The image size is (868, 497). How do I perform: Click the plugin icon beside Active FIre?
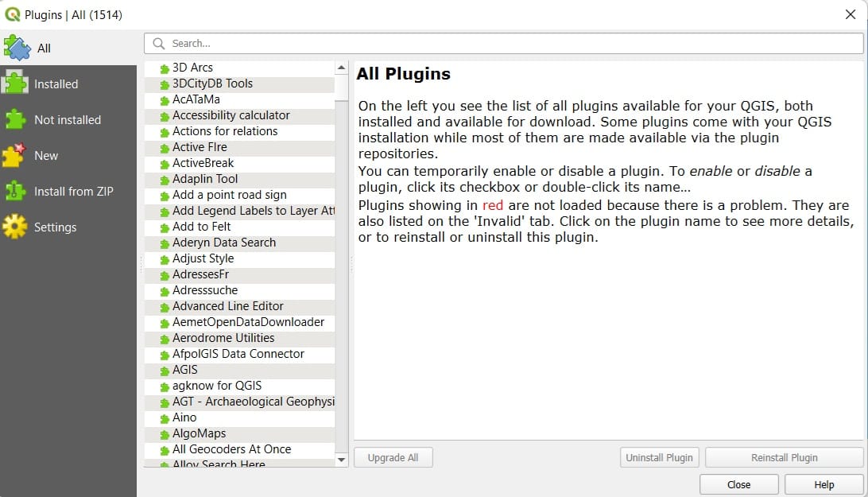tap(165, 149)
